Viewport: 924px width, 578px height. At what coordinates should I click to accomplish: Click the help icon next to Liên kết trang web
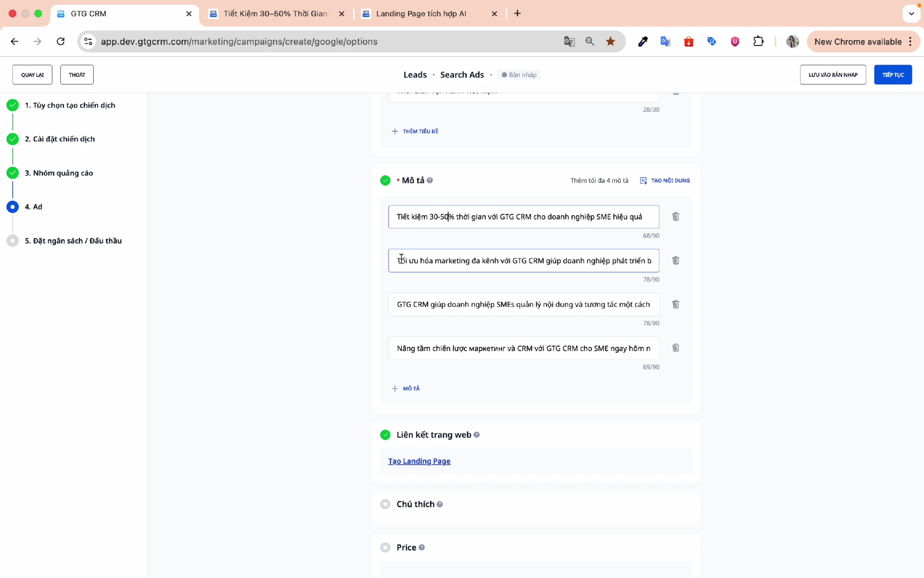click(x=476, y=435)
